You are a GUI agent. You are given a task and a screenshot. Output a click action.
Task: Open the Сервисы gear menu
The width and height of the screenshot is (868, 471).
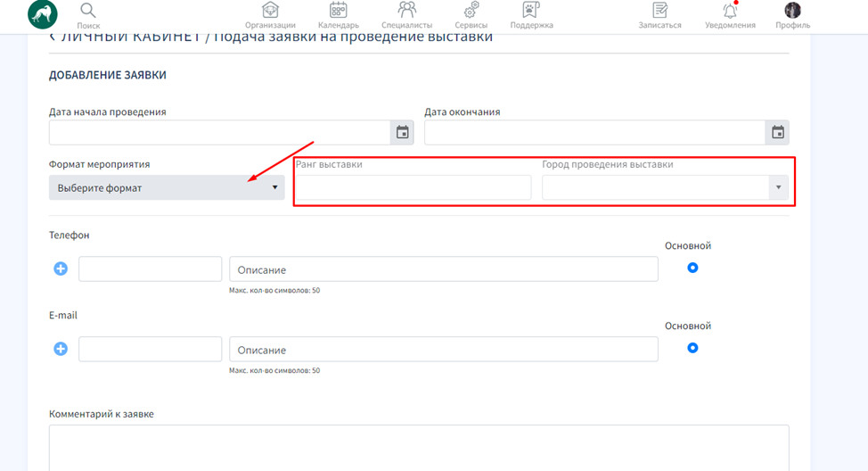[471, 12]
